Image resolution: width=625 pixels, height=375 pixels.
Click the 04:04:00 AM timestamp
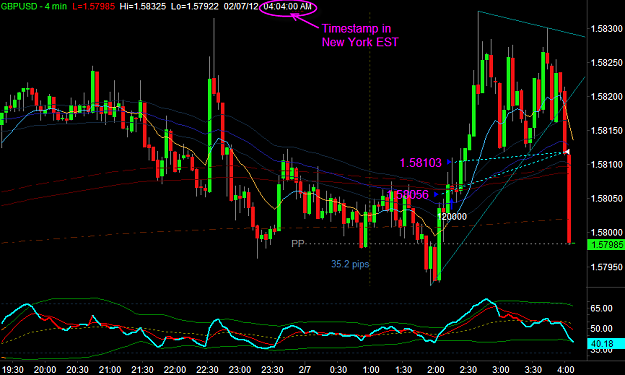[288, 6]
